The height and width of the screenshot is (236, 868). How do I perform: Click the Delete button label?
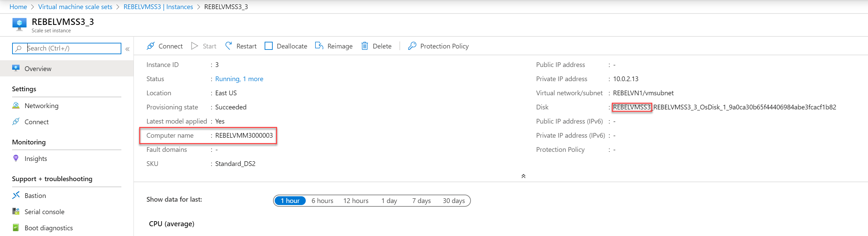382,46
